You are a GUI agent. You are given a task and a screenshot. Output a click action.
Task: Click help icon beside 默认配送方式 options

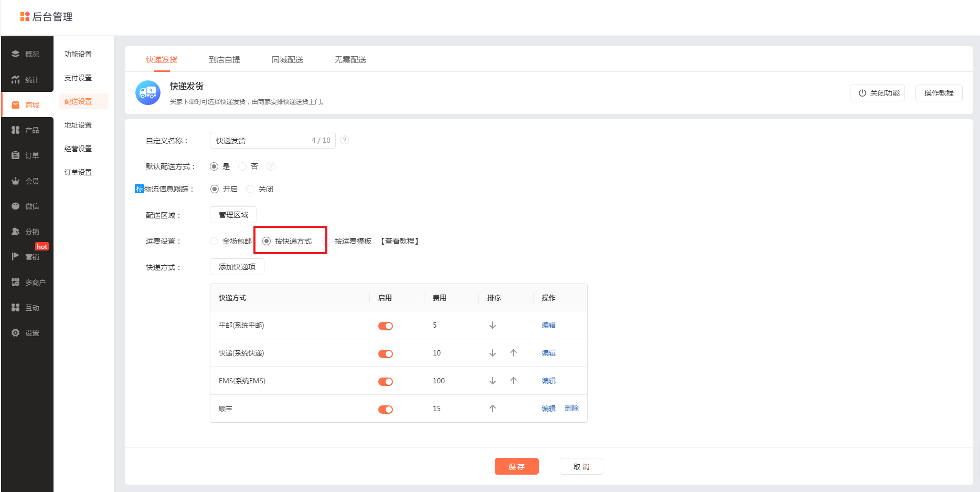point(271,166)
